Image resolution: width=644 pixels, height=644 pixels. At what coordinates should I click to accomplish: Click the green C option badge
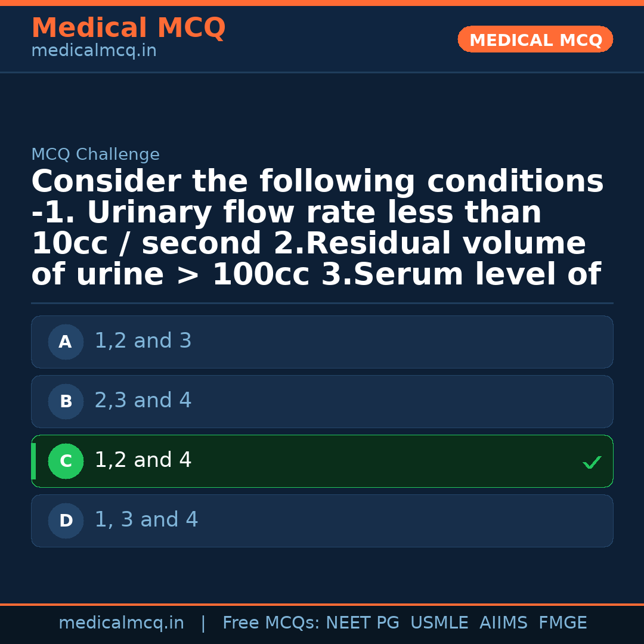click(66, 462)
